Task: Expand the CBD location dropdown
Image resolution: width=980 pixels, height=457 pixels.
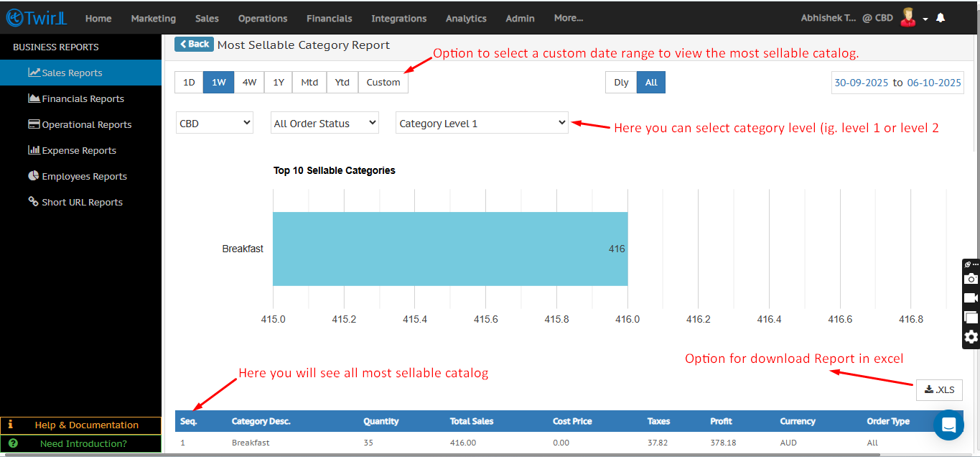Action: pos(215,123)
